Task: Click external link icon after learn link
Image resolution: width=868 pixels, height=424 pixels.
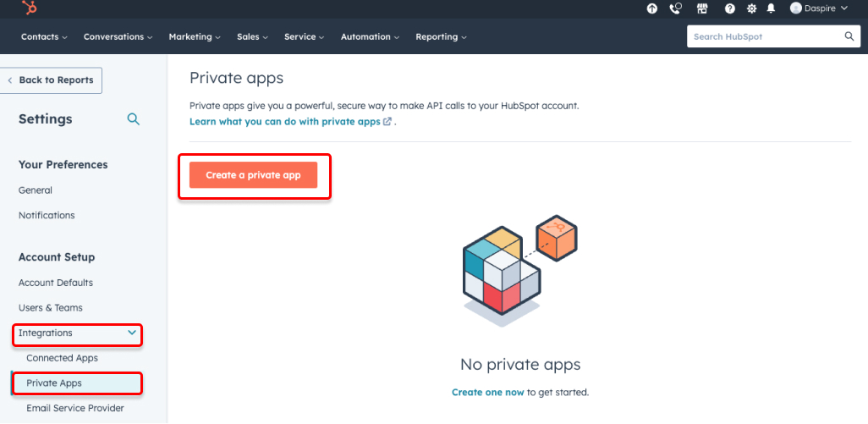Action: coord(387,121)
